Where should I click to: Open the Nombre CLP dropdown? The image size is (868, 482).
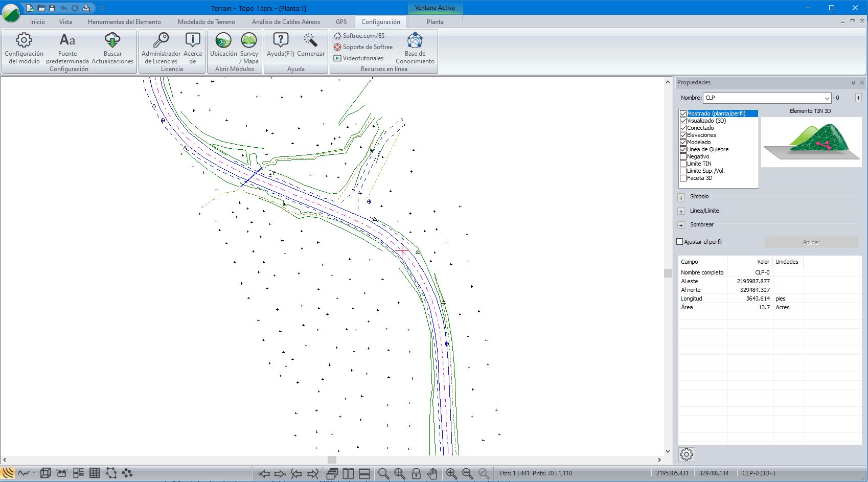pos(827,98)
